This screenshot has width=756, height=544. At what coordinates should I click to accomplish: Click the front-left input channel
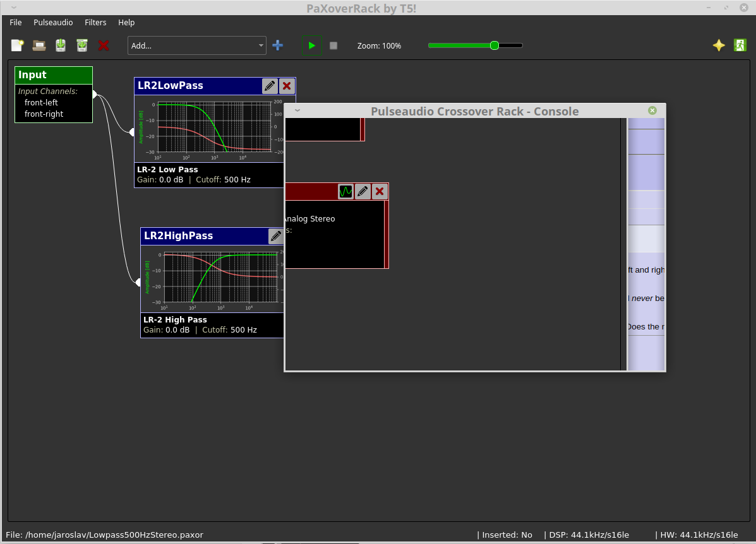click(x=41, y=103)
